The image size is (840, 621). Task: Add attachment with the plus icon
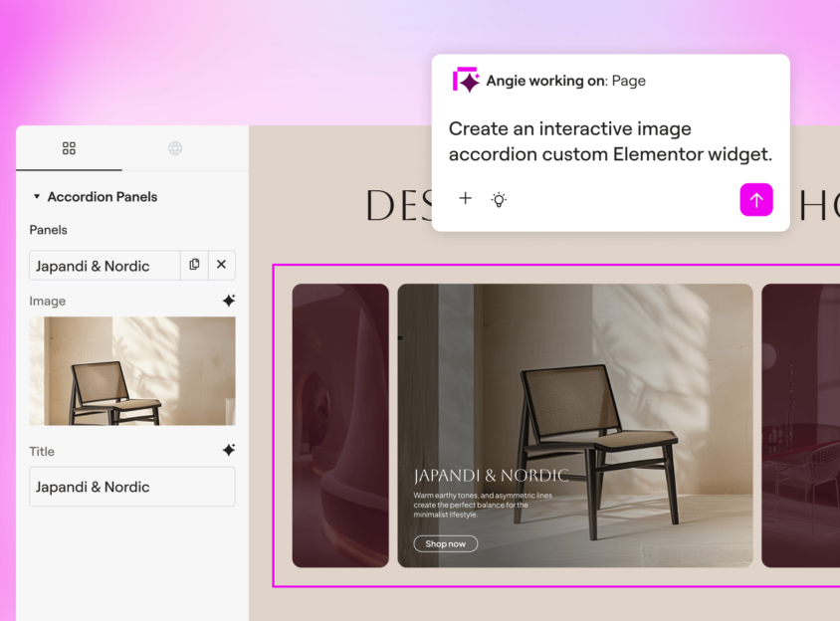pos(465,199)
